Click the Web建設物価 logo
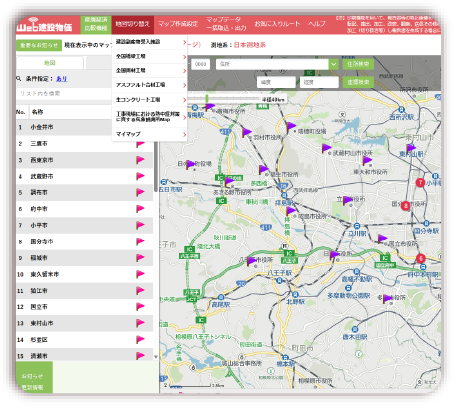 pos(45,25)
